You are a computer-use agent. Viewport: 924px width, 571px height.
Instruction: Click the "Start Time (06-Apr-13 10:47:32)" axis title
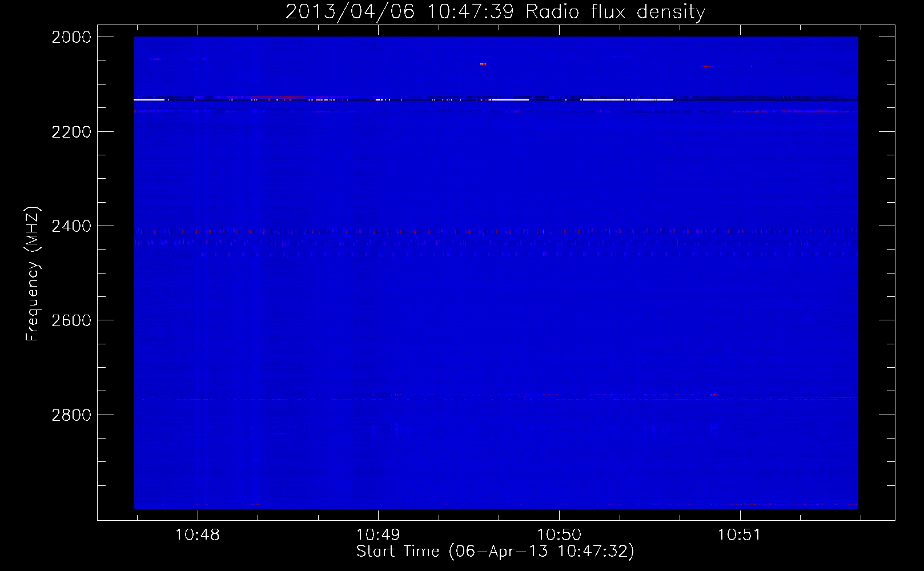pos(495,552)
